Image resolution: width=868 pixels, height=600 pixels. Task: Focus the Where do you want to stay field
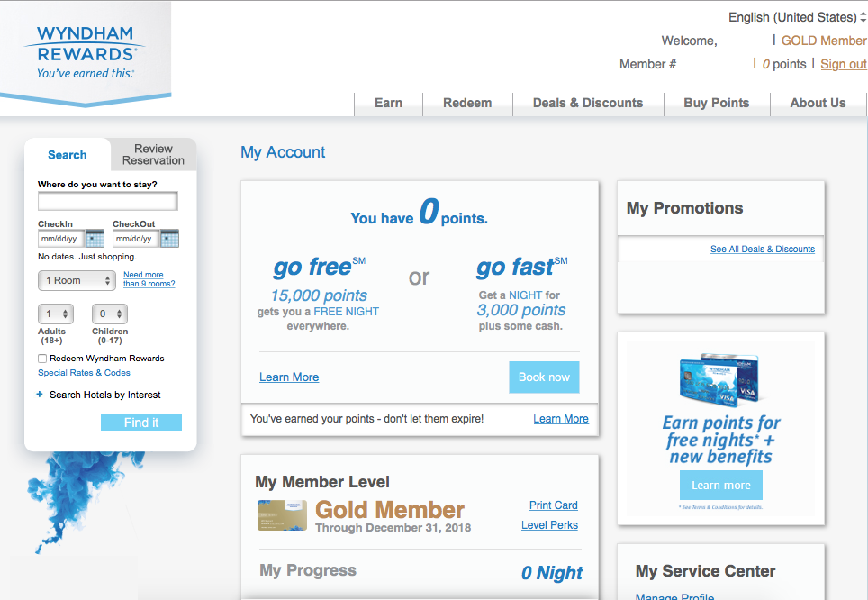(108, 201)
